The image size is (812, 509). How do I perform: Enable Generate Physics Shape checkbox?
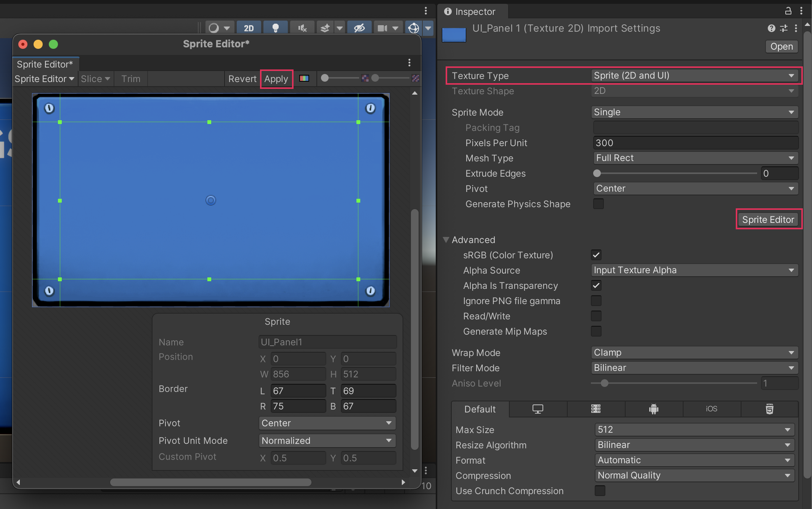598,204
